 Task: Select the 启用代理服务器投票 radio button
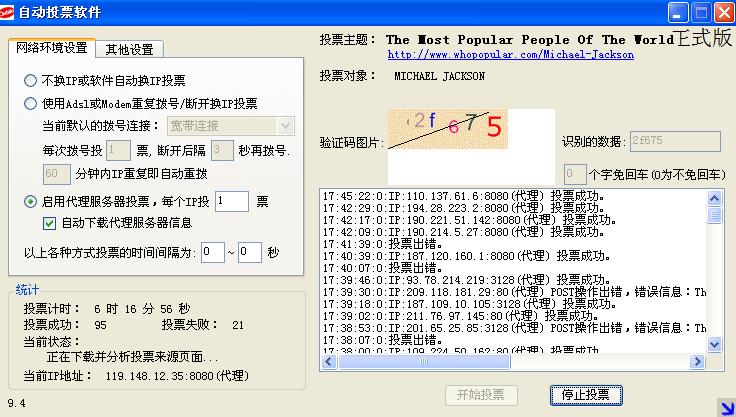pyautogui.click(x=30, y=201)
